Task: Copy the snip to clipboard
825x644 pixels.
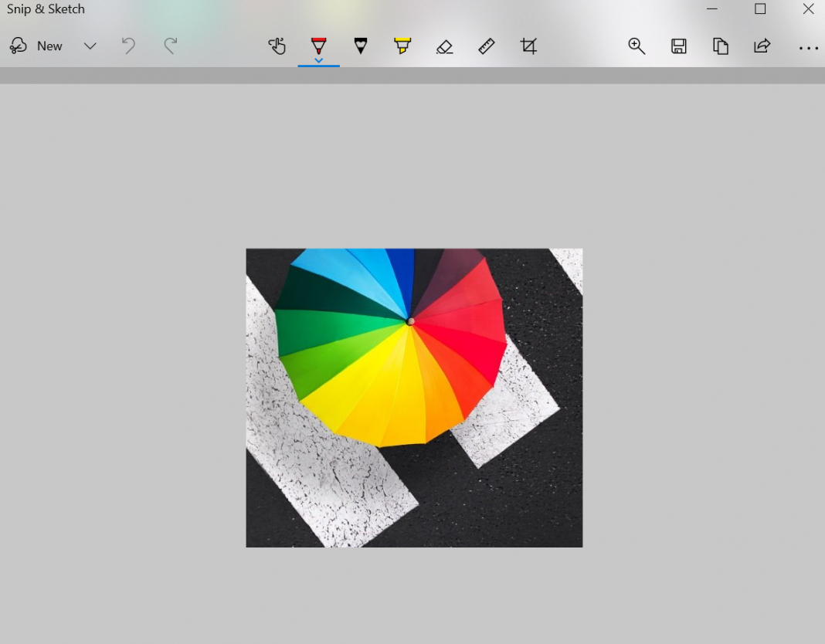Action: pyautogui.click(x=721, y=46)
